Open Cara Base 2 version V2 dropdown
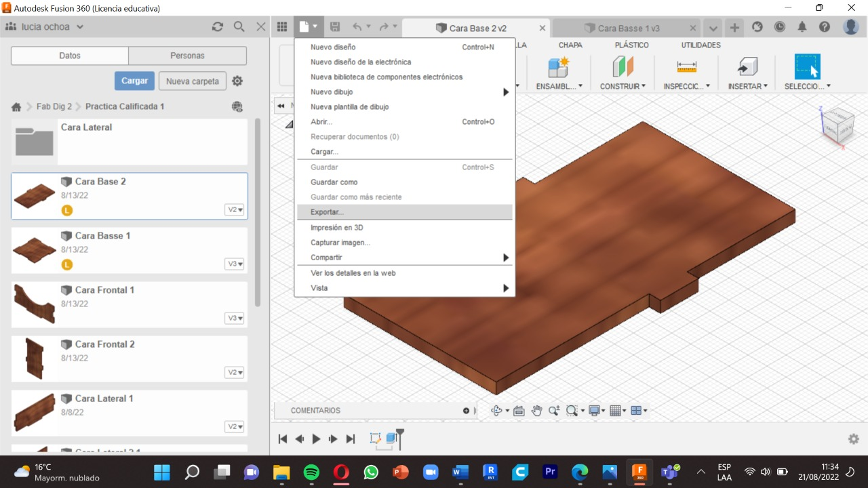 point(235,210)
